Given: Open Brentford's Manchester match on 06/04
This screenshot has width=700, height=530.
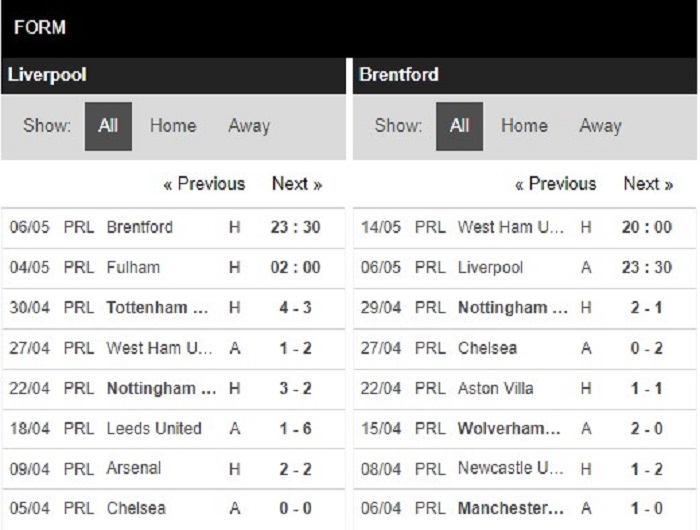Looking at the screenshot, I should [525, 509].
